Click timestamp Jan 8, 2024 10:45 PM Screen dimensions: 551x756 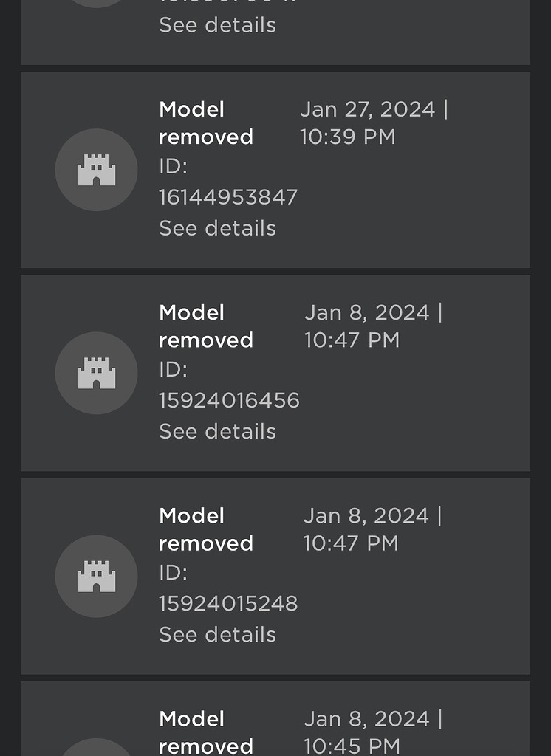pyautogui.click(x=374, y=732)
